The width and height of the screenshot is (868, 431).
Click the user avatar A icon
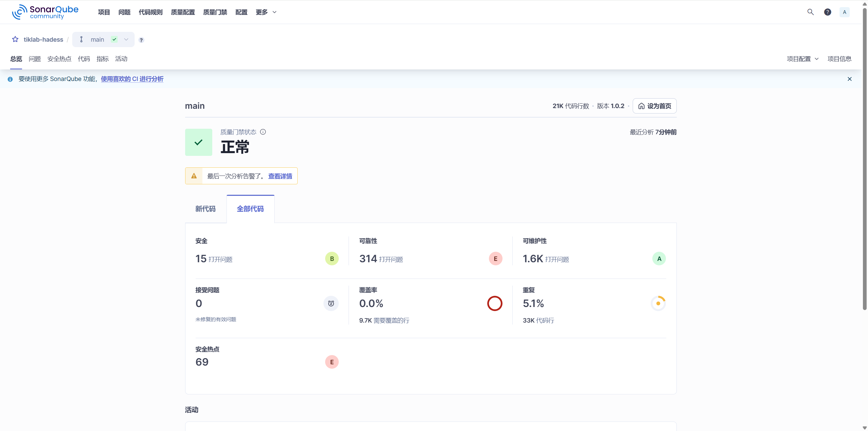pos(845,12)
